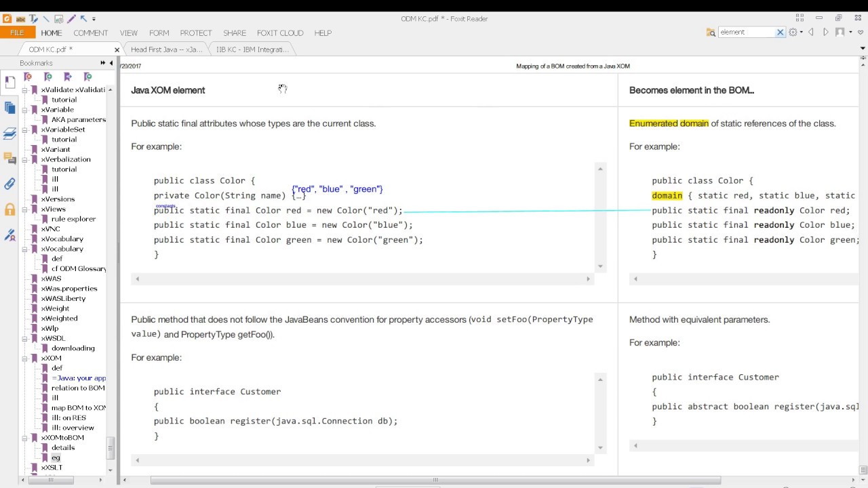This screenshot has height=488, width=868.
Task: Click the Foxit Reader logo icon in title bar
Action: tap(8, 19)
